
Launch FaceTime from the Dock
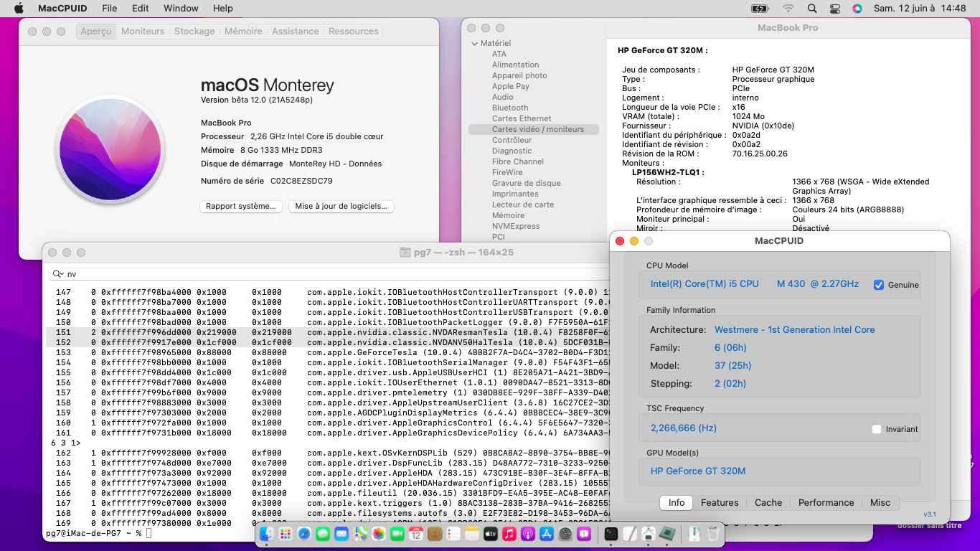click(397, 534)
